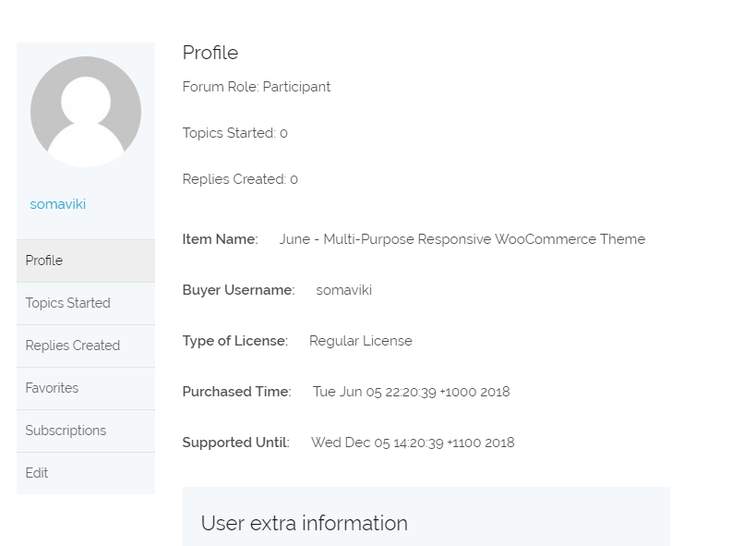The image size is (756, 546).
Task: Click the Supported Until date value
Action: tap(413, 443)
